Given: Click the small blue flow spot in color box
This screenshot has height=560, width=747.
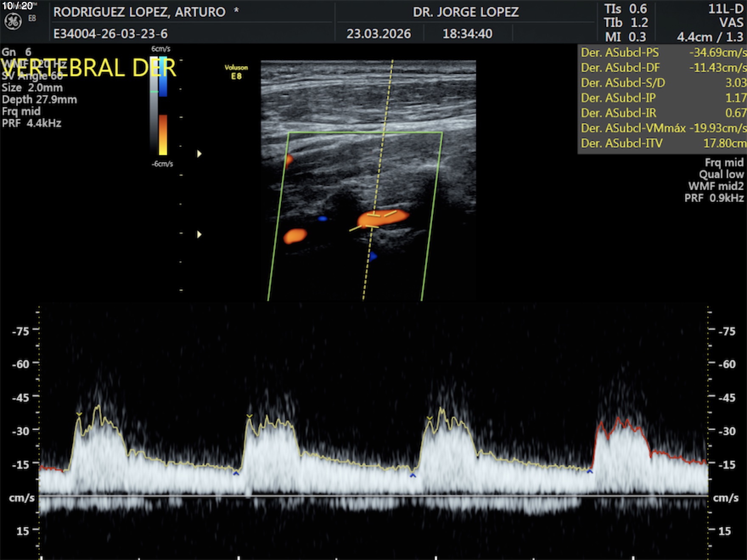Looking at the screenshot, I should (323, 219).
